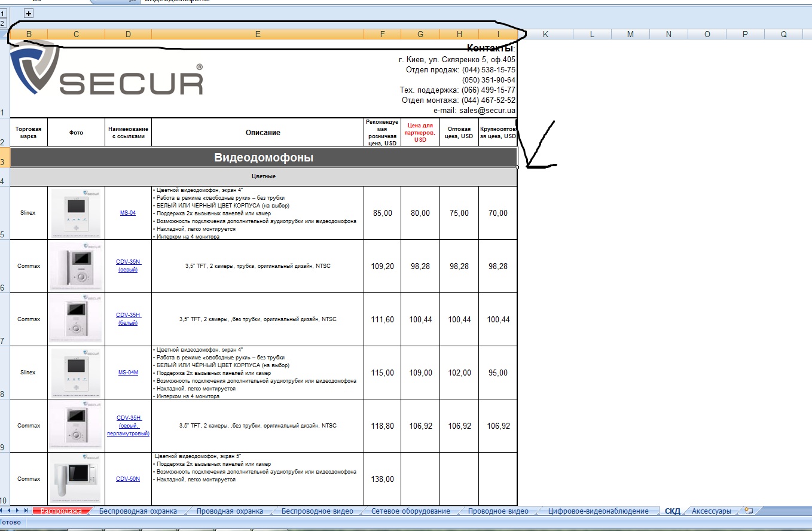
Task: Select the price cell 138,00
Action: [x=382, y=479]
